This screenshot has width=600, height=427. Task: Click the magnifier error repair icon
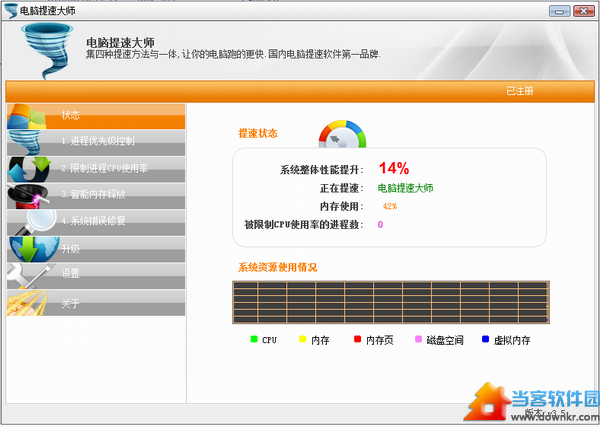coord(36,222)
